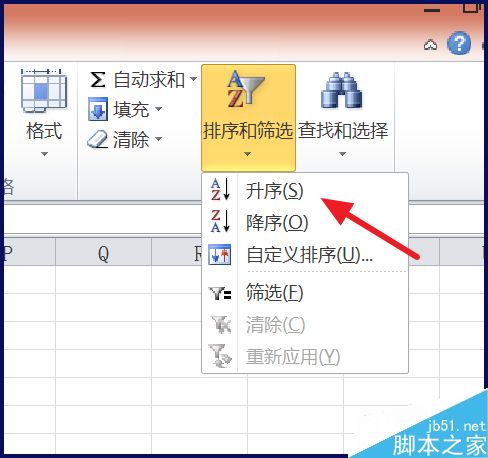Collapse the 排序和筛选 dropdown arrow
Viewport: 488px width, 458px height.
click(247, 154)
